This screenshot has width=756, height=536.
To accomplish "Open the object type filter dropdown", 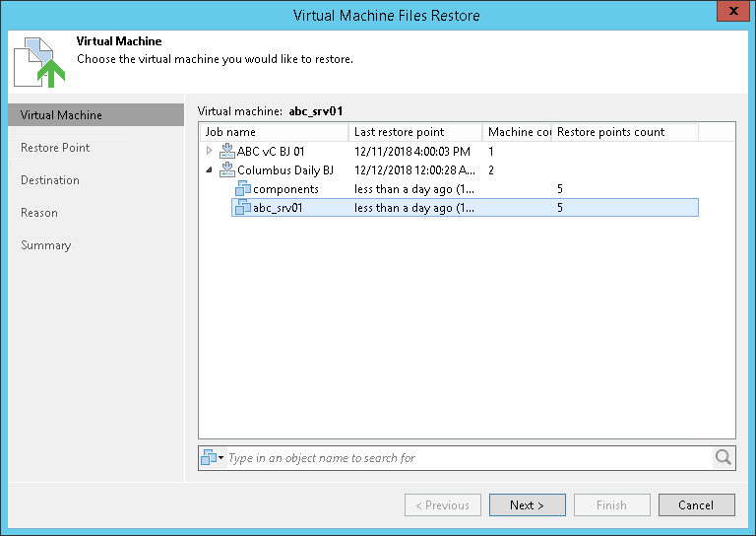I will [213, 457].
